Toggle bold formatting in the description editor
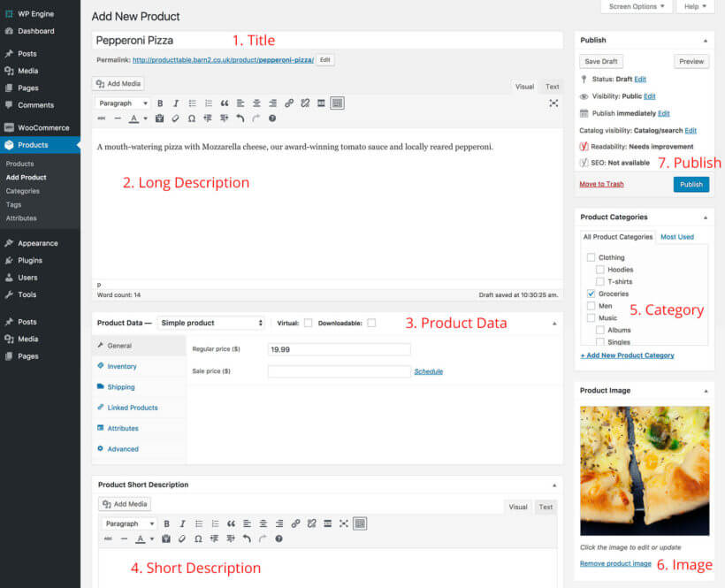The height and width of the screenshot is (588, 725). pyautogui.click(x=160, y=103)
